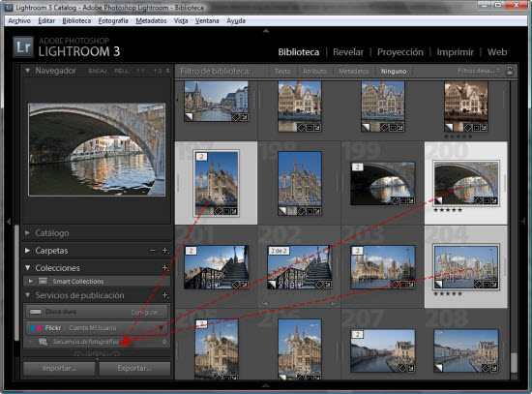The width and height of the screenshot is (532, 394).
Task: Select the Flickr publish service
Action: [97, 328]
